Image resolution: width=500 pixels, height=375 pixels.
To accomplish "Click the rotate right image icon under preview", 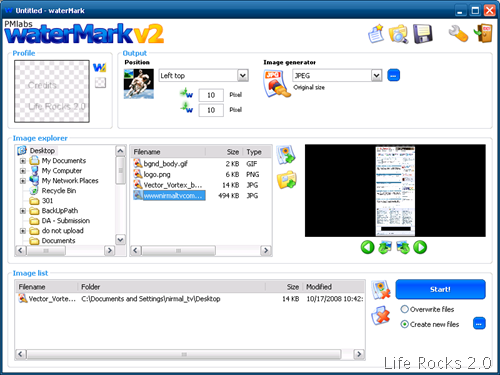I will point(403,247).
